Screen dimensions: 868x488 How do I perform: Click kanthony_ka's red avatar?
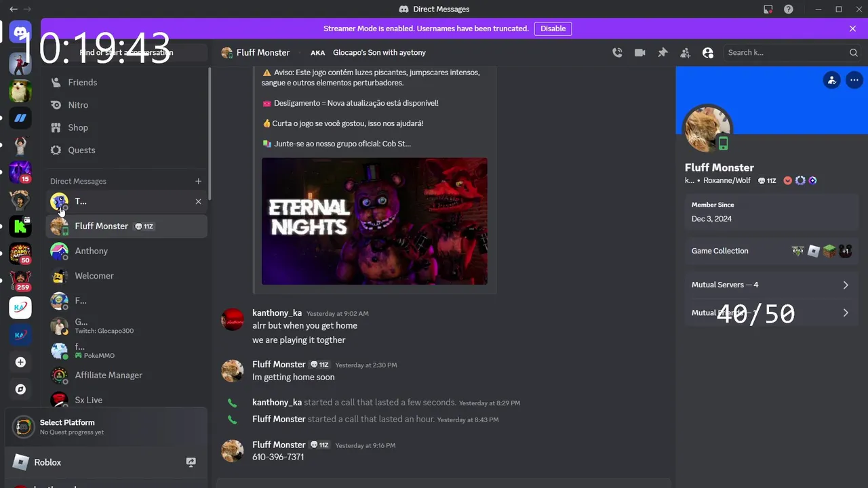coord(233,319)
